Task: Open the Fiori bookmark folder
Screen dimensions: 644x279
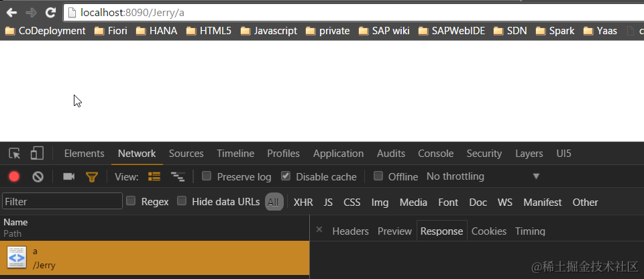Action: (x=111, y=31)
